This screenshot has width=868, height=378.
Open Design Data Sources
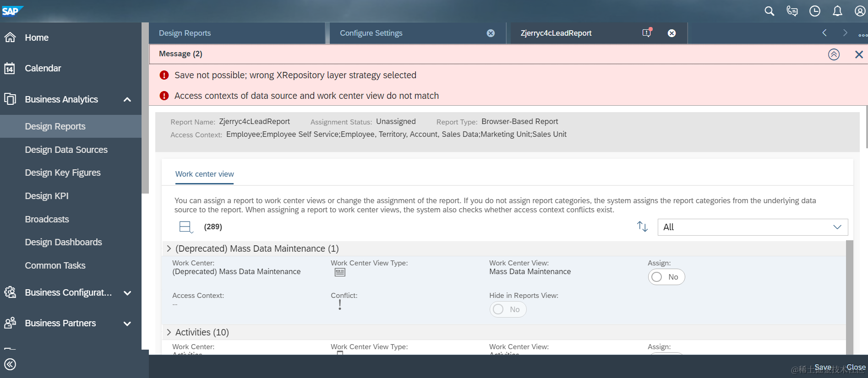66,150
